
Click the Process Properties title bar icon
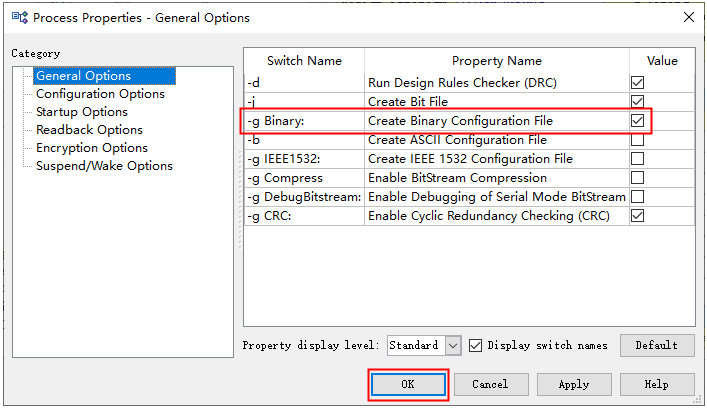tap(18, 17)
